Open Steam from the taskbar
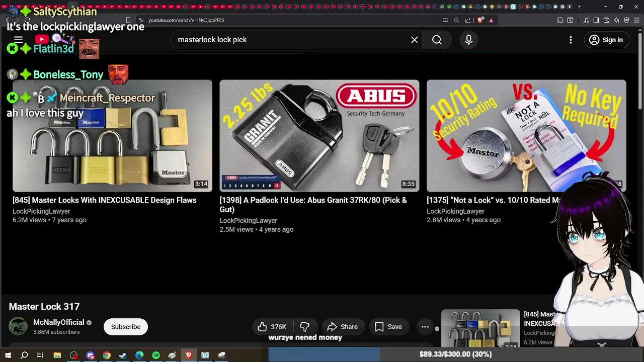The width and height of the screenshot is (644, 362). click(123, 355)
